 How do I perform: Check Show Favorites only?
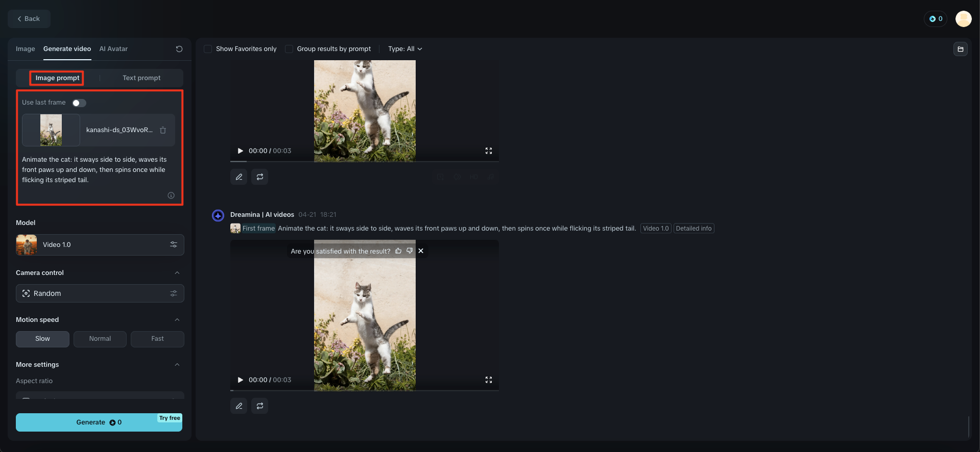tap(208, 49)
